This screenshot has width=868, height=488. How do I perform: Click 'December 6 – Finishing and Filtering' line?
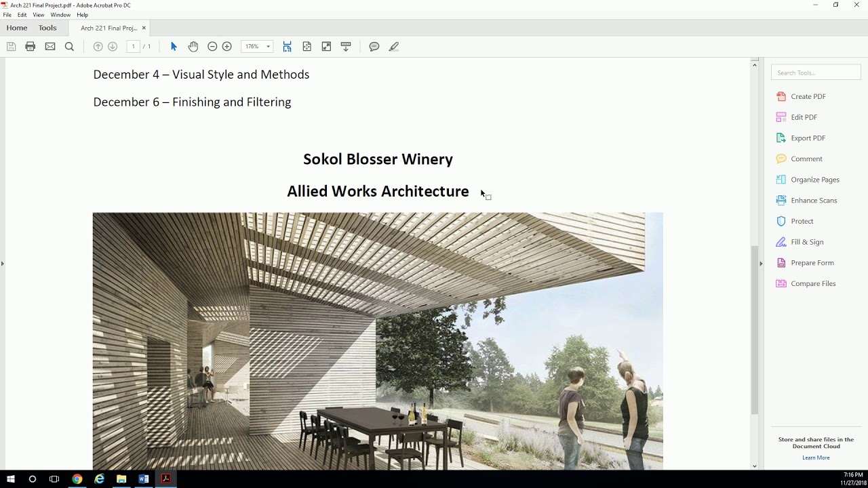coord(192,102)
